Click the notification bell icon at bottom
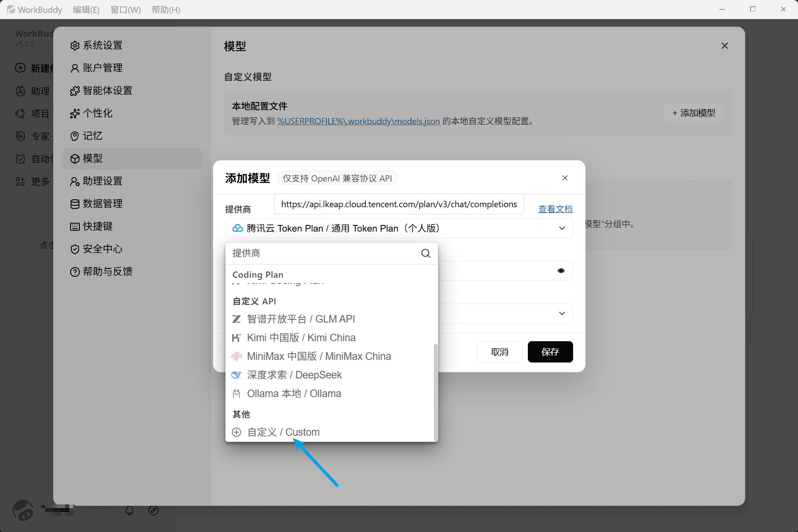The width and height of the screenshot is (798, 532). 130,510
